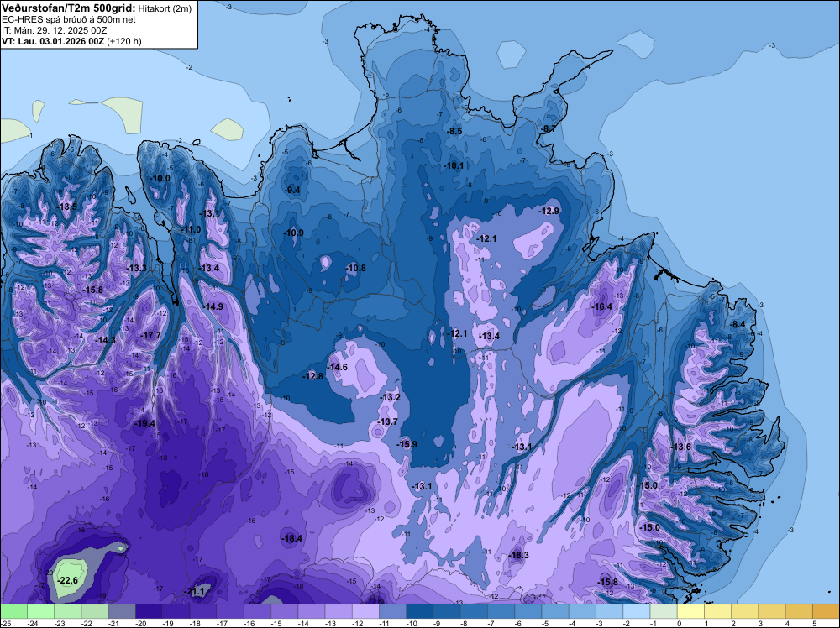Click the -8.7 temperature value
The width and height of the screenshot is (840, 628).
click(x=549, y=129)
